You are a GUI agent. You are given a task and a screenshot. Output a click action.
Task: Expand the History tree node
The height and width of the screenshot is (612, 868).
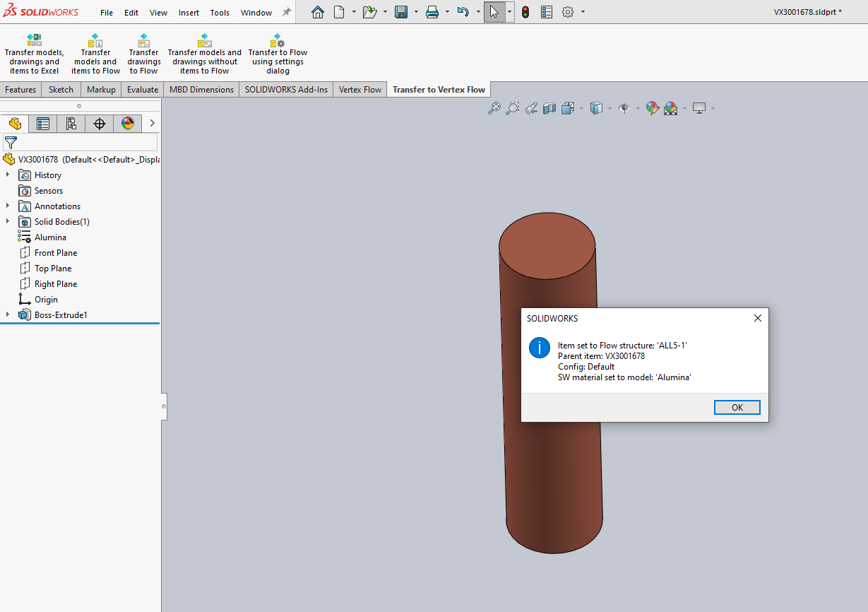[x=8, y=175]
